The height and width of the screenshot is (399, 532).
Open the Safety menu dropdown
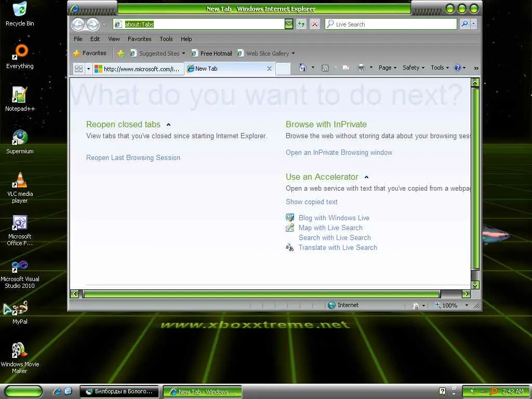pyautogui.click(x=413, y=68)
